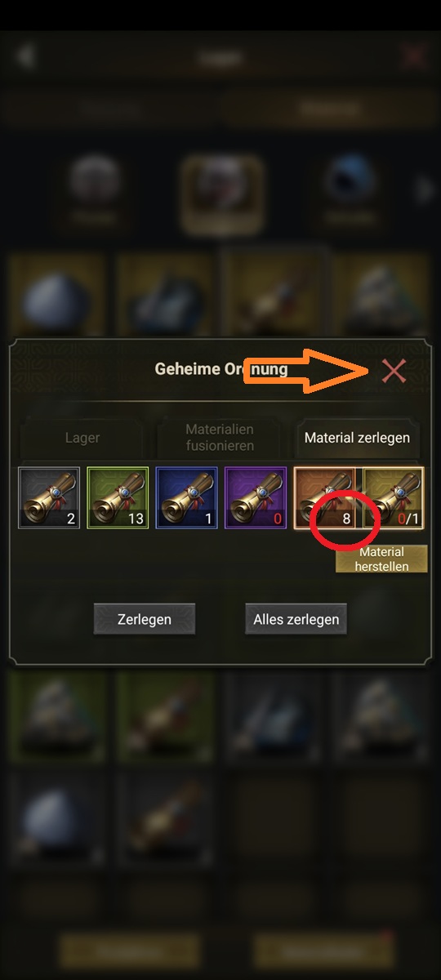Go back using the top-left arrow

click(26, 56)
